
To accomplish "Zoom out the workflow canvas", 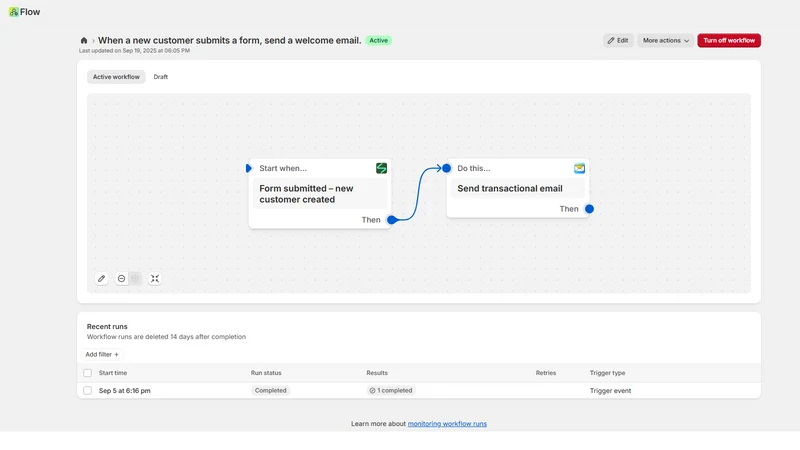I will [x=121, y=279].
